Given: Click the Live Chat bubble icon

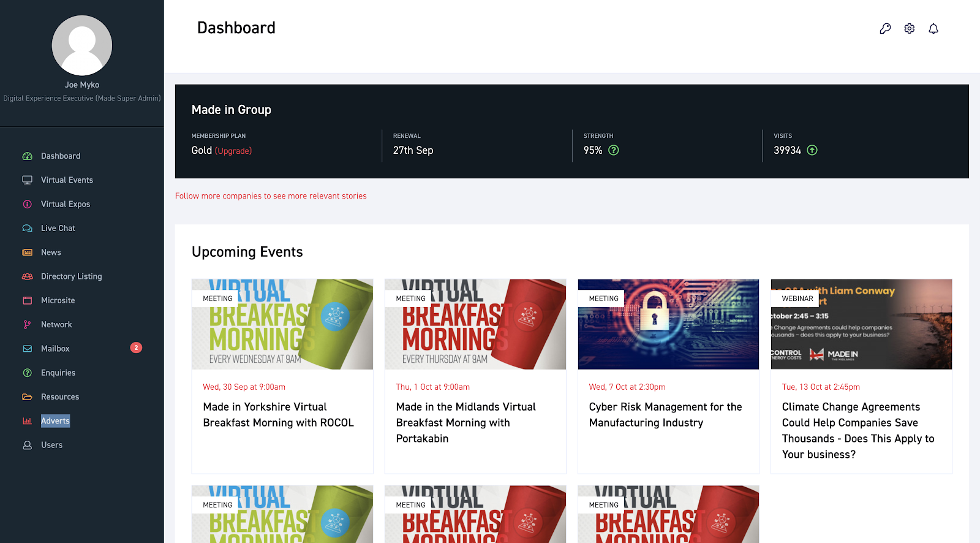Looking at the screenshot, I should [x=27, y=228].
